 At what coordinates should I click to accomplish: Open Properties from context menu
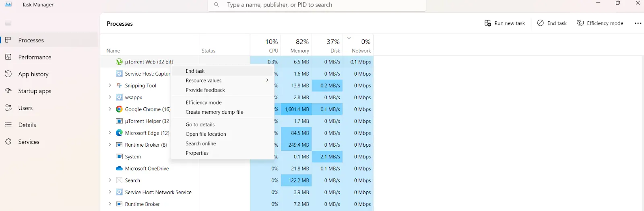click(223, 153)
